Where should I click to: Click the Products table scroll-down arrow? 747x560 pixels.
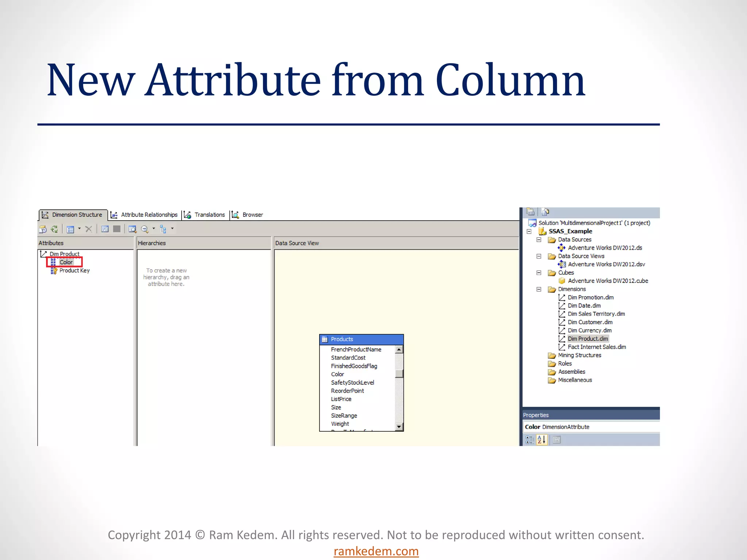(x=399, y=427)
